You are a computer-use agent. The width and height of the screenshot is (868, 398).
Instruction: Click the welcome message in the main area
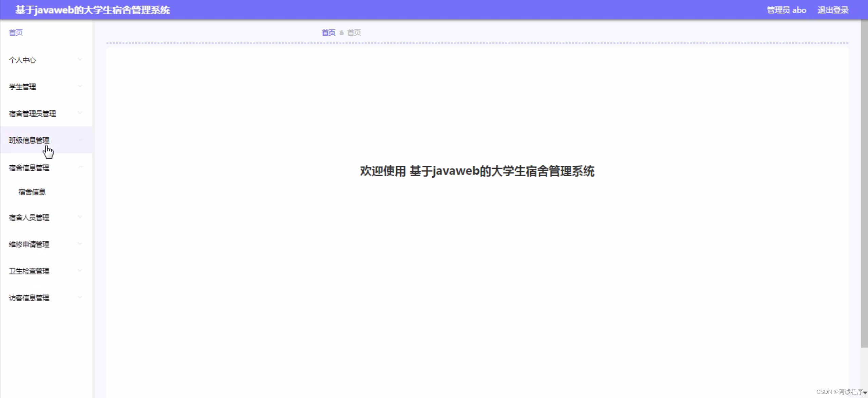click(477, 171)
